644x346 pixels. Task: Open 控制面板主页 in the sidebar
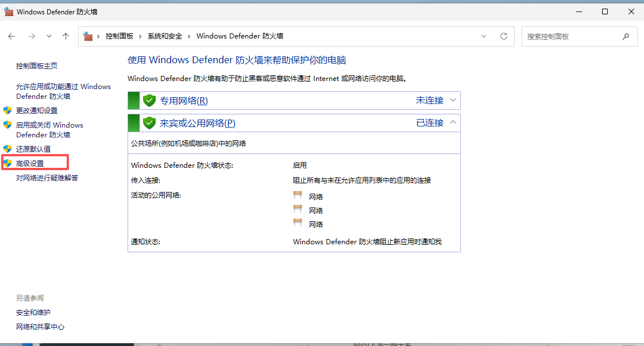[37, 66]
